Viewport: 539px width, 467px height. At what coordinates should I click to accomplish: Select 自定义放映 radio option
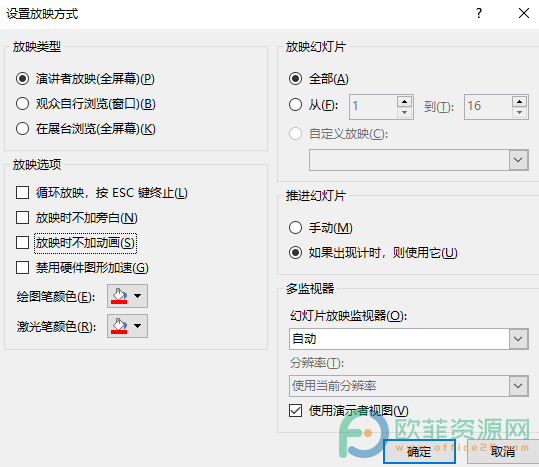click(296, 134)
